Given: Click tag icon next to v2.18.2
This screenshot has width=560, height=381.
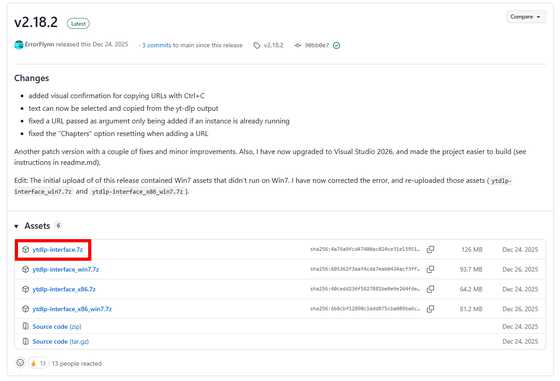Looking at the screenshot, I should click(x=257, y=45).
